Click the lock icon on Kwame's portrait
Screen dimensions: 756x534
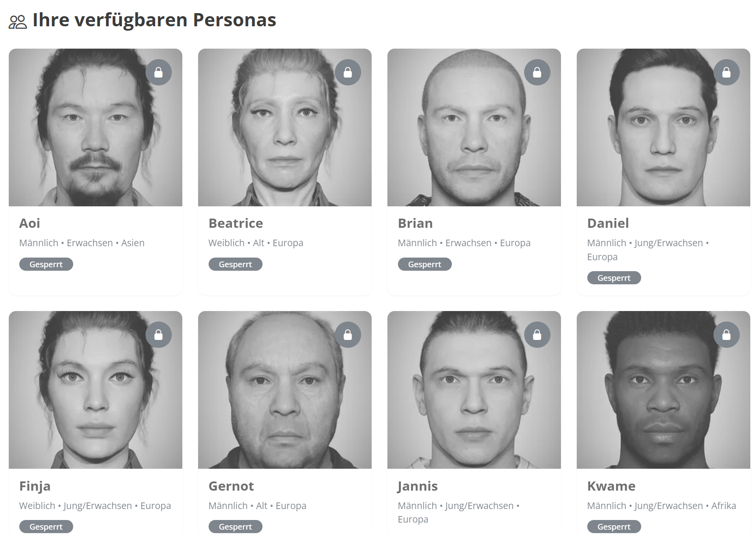[x=727, y=335]
